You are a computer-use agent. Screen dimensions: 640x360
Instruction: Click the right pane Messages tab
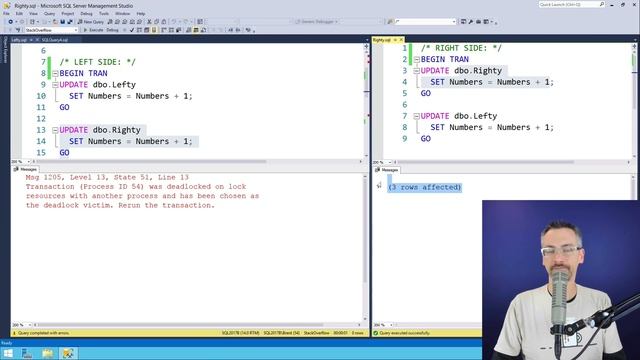(x=387, y=169)
